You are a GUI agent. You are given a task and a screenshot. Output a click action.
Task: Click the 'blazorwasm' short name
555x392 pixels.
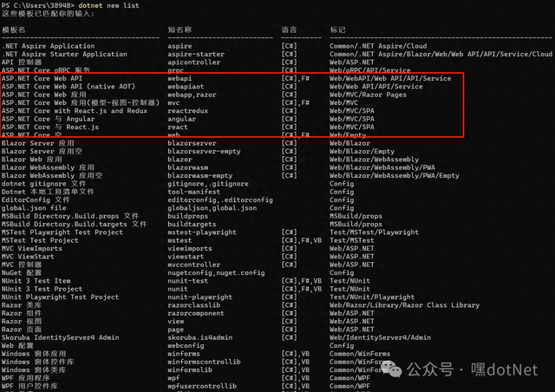(x=187, y=167)
